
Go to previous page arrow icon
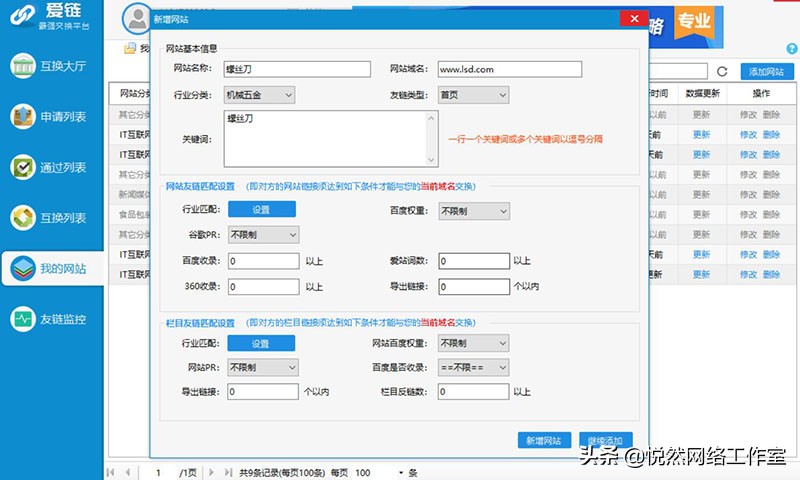point(128,473)
